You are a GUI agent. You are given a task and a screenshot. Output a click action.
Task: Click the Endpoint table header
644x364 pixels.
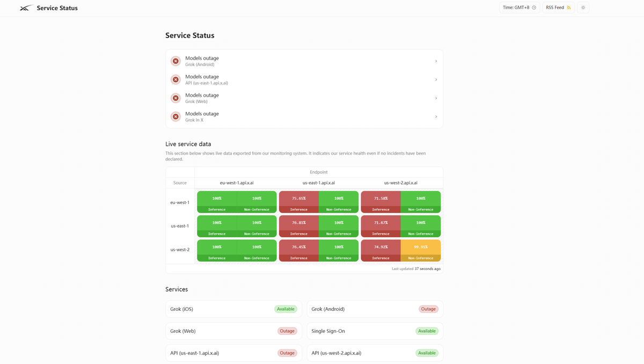coord(319,172)
